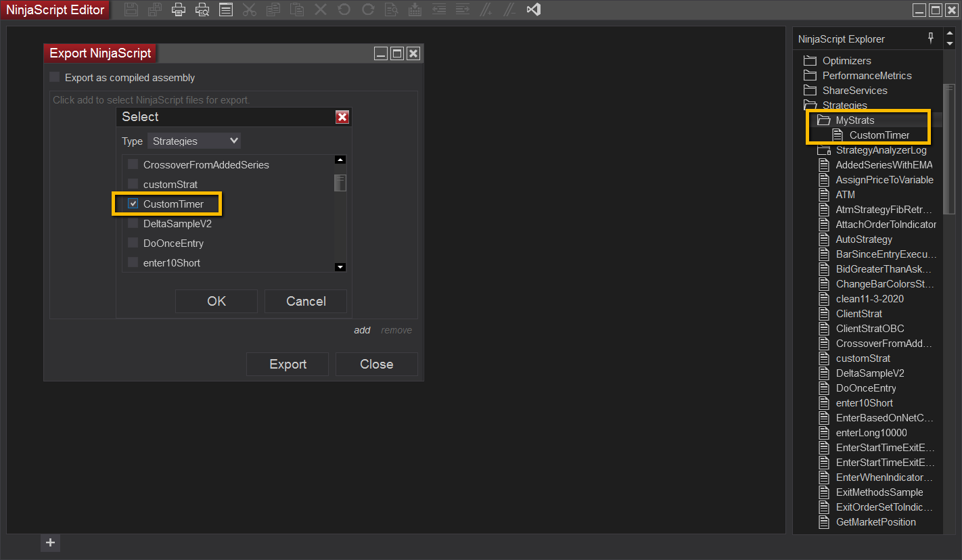Check the enter10Short checkbox
The image size is (962, 560).
point(133,262)
